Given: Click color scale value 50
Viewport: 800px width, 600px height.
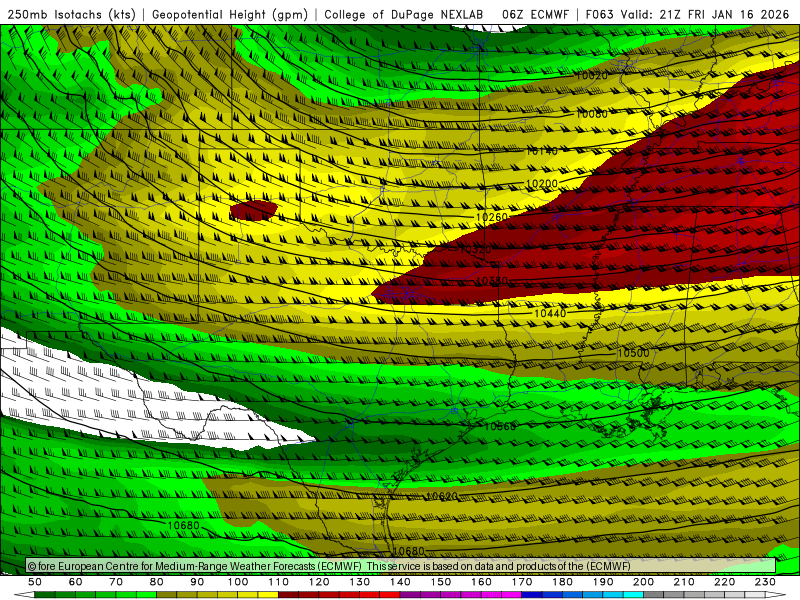Looking at the screenshot, I should (x=35, y=582).
